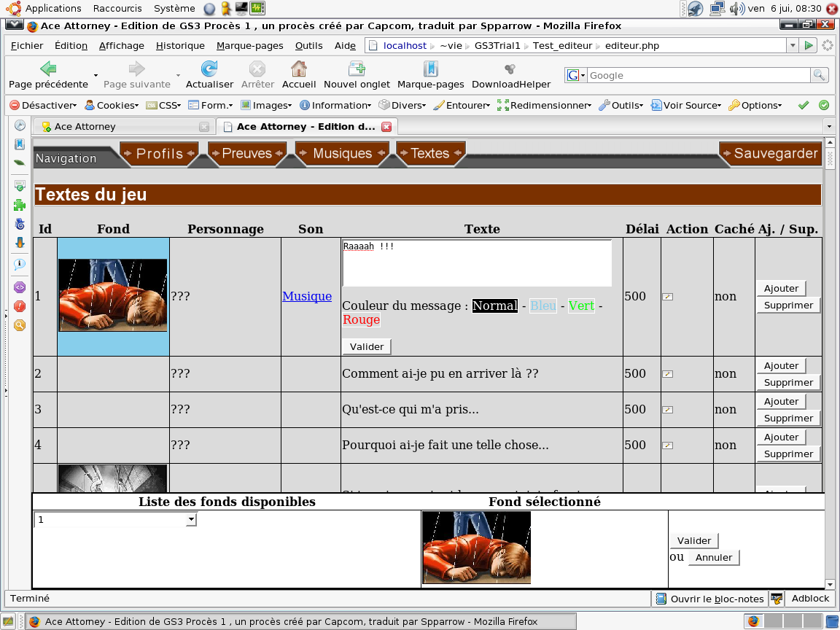Click Supprimer for row 2
This screenshot has width=840, height=630.
point(788,383)
